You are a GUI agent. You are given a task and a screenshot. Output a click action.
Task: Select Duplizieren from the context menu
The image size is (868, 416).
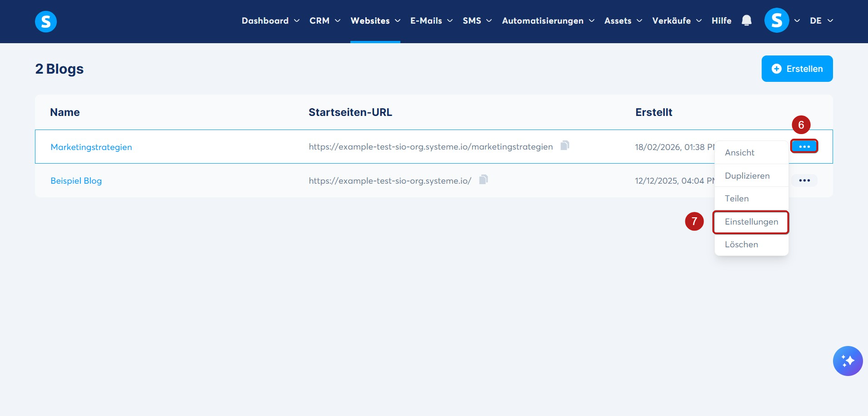pyautogui.click(x=752, y=176)
